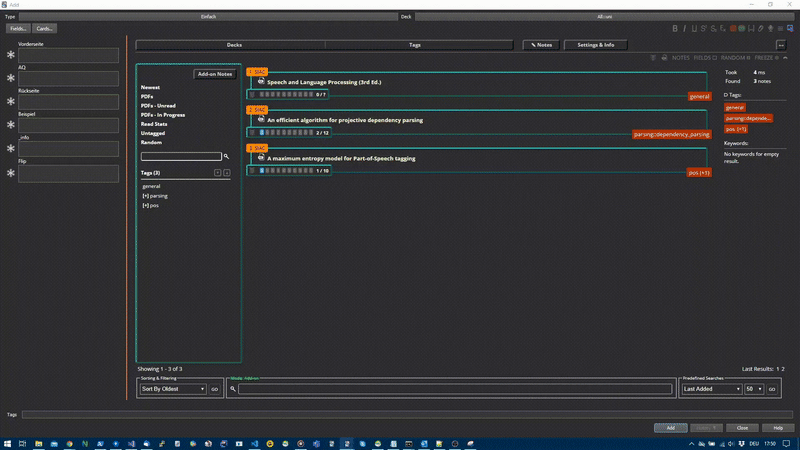Toggle underline text formatting
800x450 pixels.
tap(694, 29)
